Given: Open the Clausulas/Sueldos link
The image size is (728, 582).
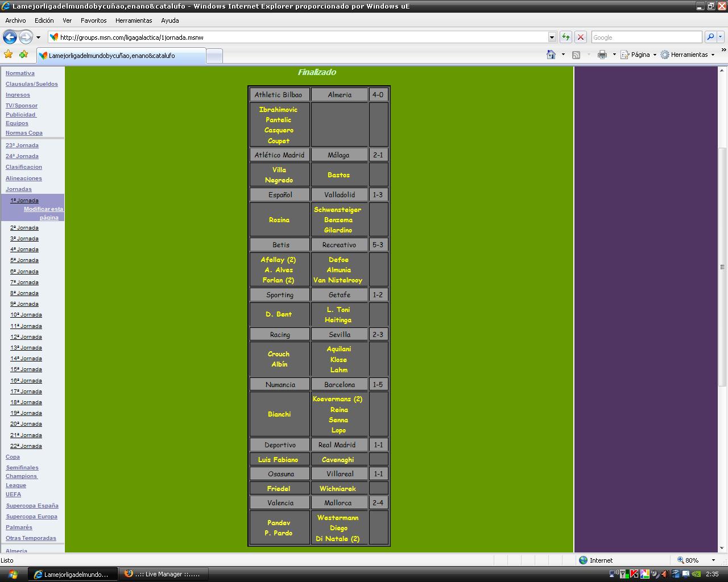Looking at the screenshot, I should [32, 84].
